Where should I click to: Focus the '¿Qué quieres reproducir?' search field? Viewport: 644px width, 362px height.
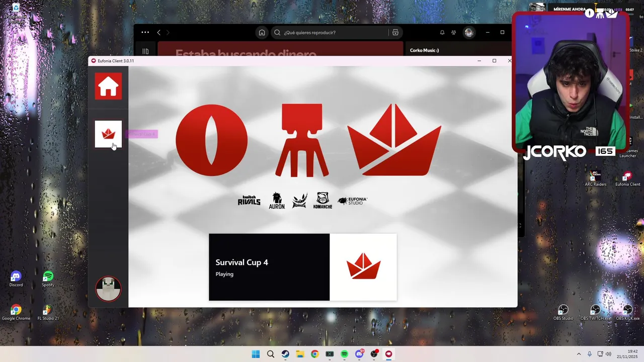tap(330, 32)
